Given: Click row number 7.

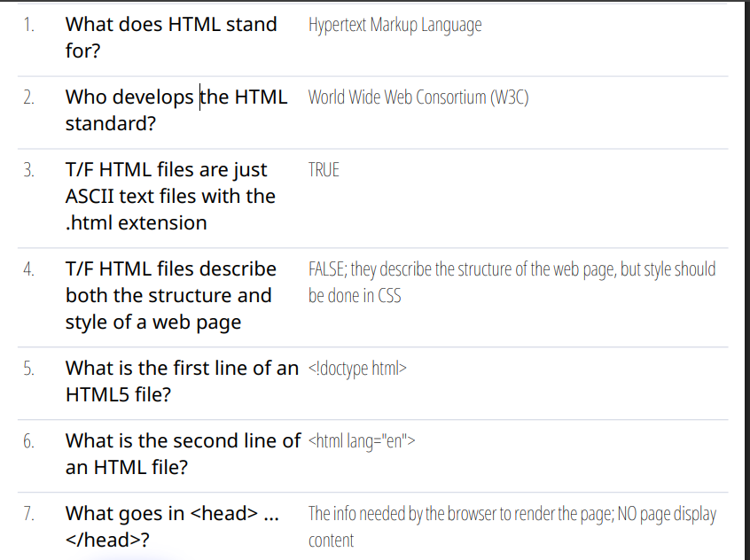Looking at the screenshot, I should coord(28,515).
